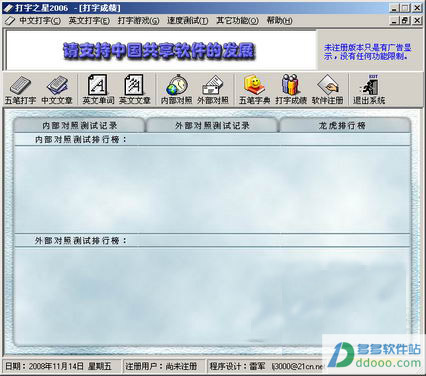
Task: Open the 帮助 menu
Action: coord(279,21)
